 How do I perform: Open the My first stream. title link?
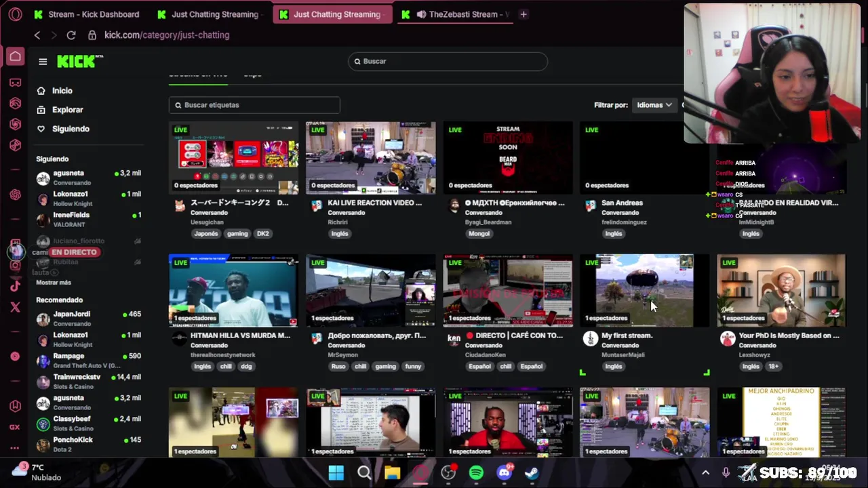click(x=627, y=335)
